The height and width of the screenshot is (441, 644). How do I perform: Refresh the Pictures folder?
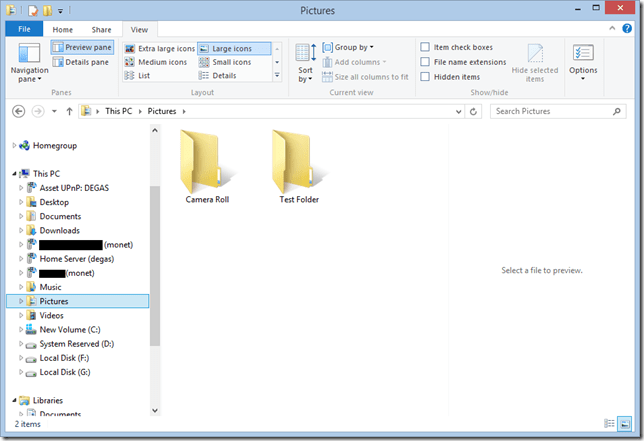click(x=473, y=111)
